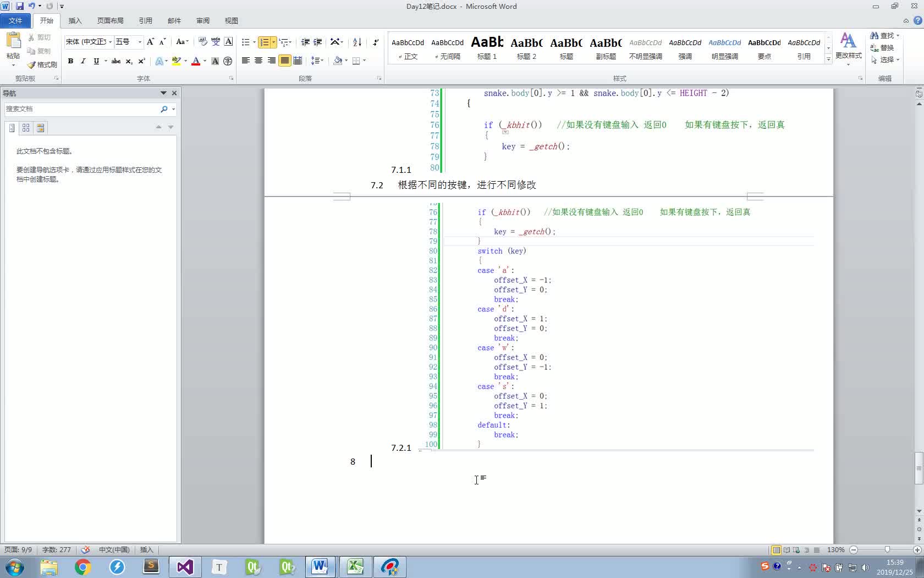Click the Grow Font icon
Image resolution: width=924 pixels, height=578 pixels.
(x=150, y=42)
